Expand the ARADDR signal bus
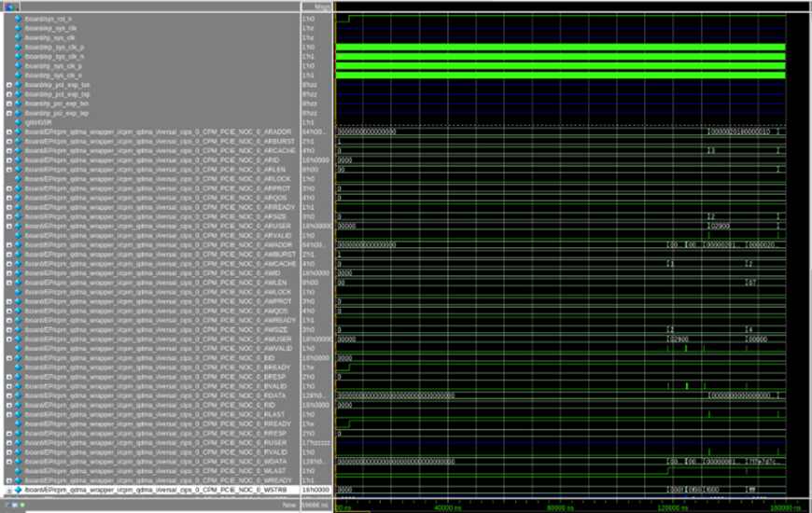The height and width of the screenshot is (513, 812). tap(8, 132)
